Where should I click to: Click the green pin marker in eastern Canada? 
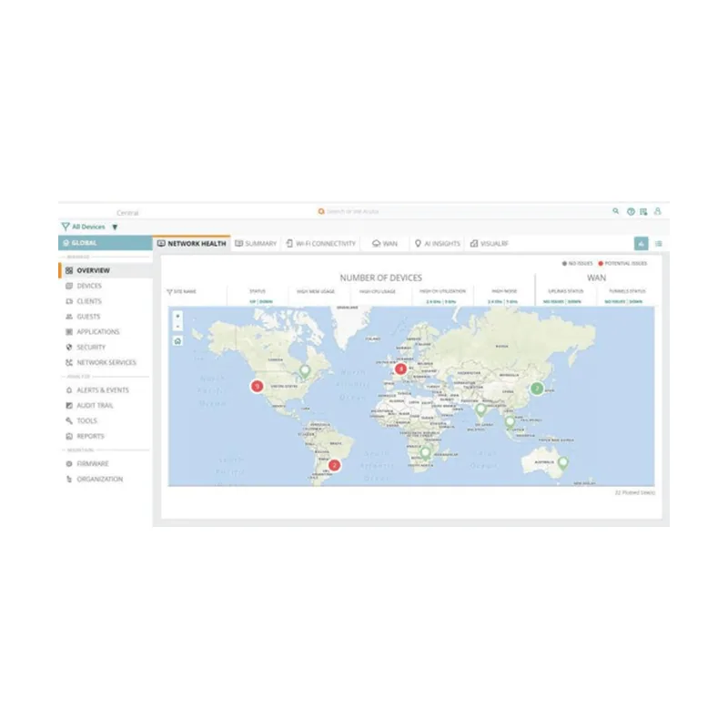[x=305, y=371]
